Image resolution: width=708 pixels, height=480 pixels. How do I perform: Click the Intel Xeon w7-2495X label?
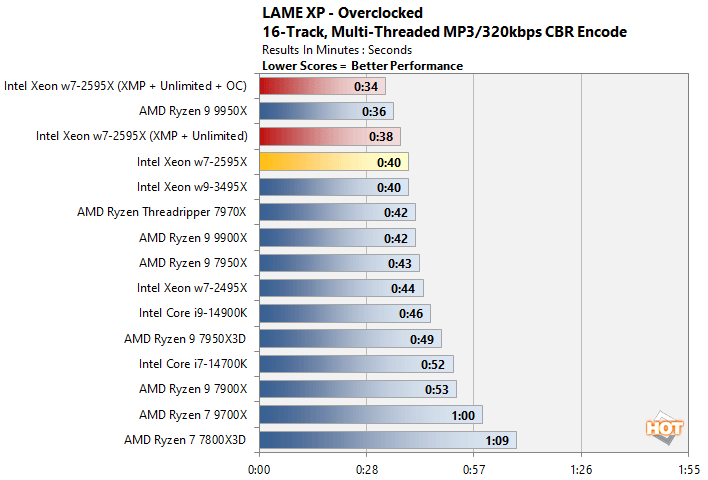click(192, 288)
